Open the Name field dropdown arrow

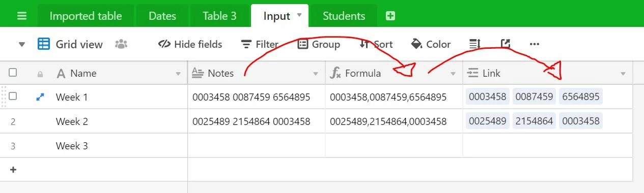pos(178,74)
